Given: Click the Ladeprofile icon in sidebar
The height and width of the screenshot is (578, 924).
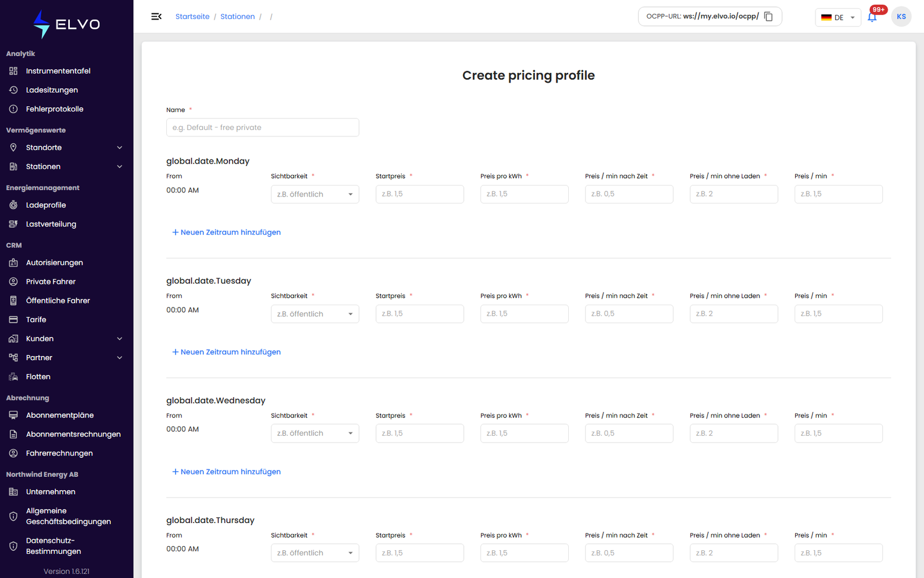Looking at the screenshot, I should click(x=13, y=205).
